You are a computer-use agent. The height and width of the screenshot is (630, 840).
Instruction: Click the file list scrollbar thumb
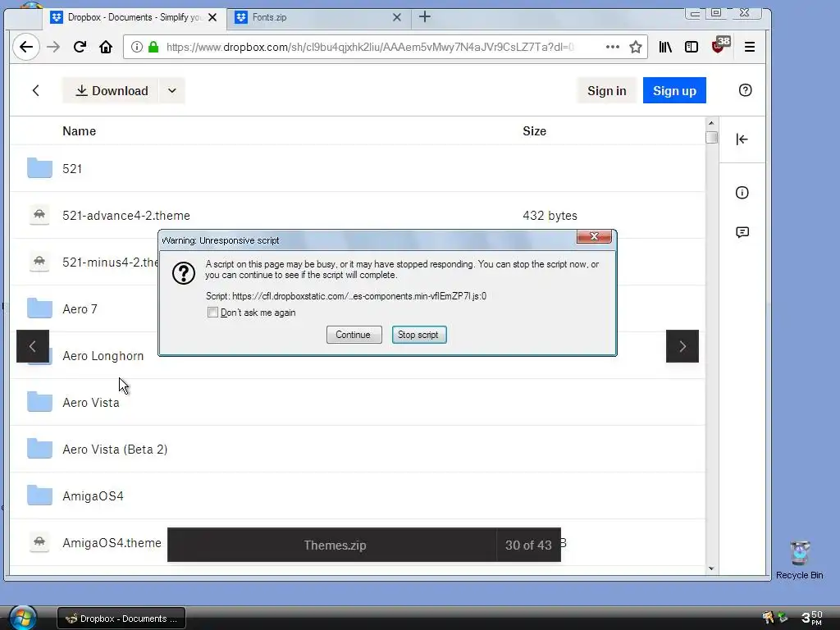click(711, 137)
